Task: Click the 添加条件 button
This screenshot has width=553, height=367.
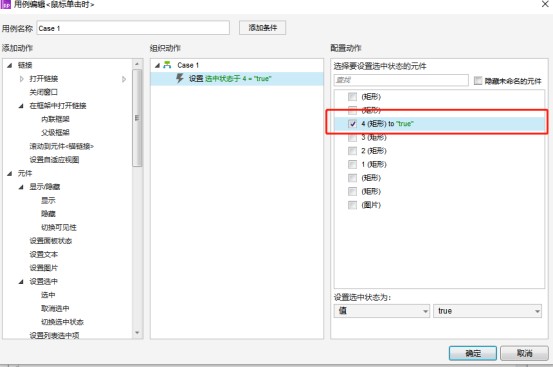Action: (x=262, y=27)
